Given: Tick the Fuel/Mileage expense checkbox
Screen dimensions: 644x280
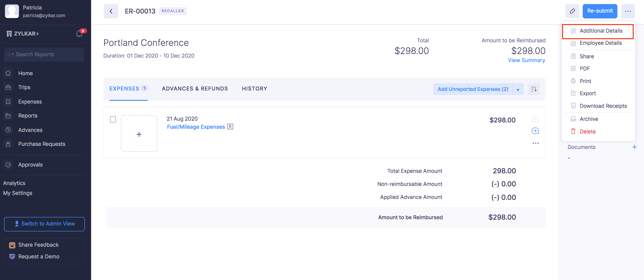Looking at the screenshot, I should [113, 119].
